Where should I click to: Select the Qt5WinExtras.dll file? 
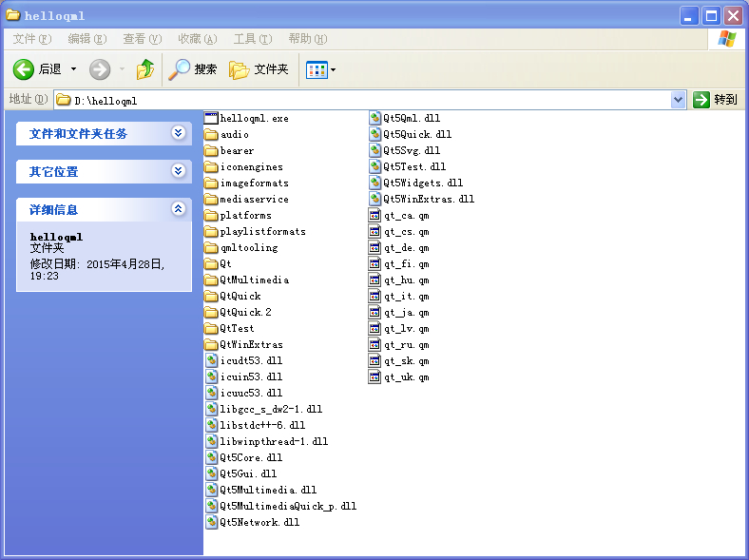(422, 199)
